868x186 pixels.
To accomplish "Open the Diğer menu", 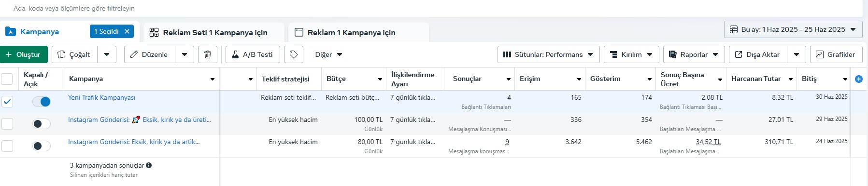I will click(328, 54).
